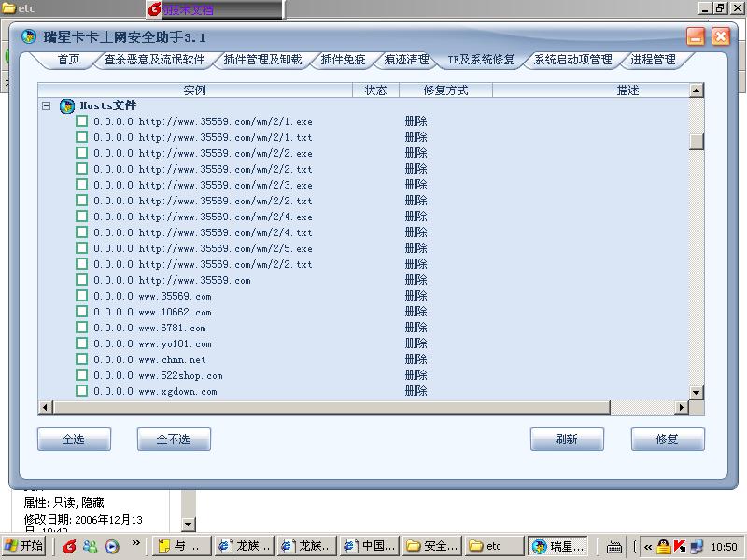This screenshot has width=747, height=560.
Task: Click the hosts list scroll left arrow
Action: tap(46, 408)
